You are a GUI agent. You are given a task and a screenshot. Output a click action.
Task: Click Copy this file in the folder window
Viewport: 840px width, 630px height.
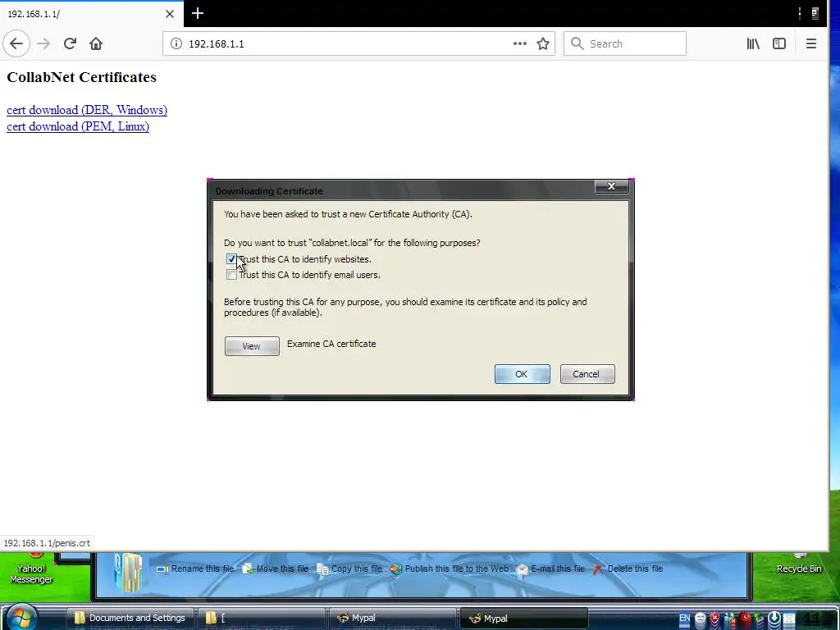point(349,569)
